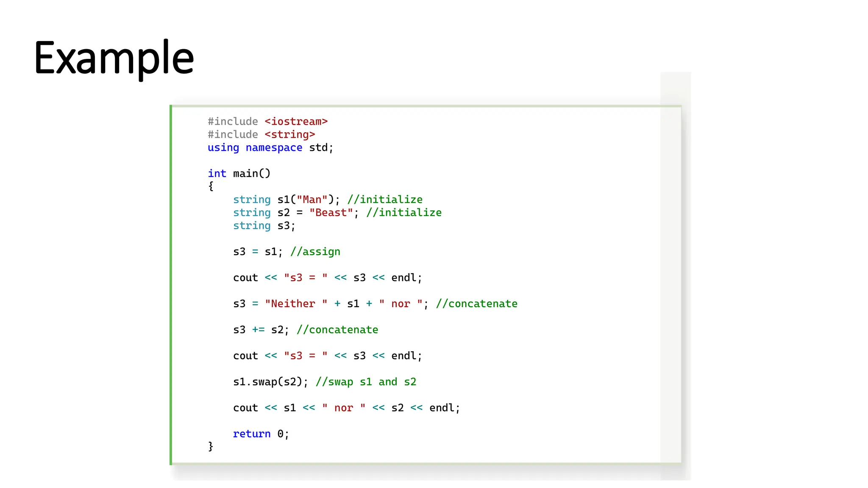868x488 pixels.
Task: Click the "s3 = s1; //assign" line
Action: coord(287,252)
